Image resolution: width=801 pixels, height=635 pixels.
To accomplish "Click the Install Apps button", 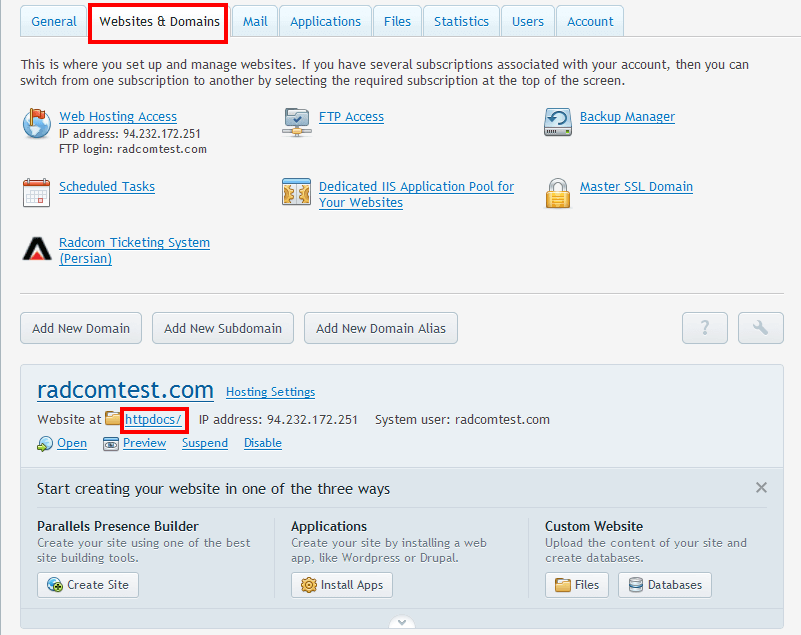I will [x=342, y=585].
